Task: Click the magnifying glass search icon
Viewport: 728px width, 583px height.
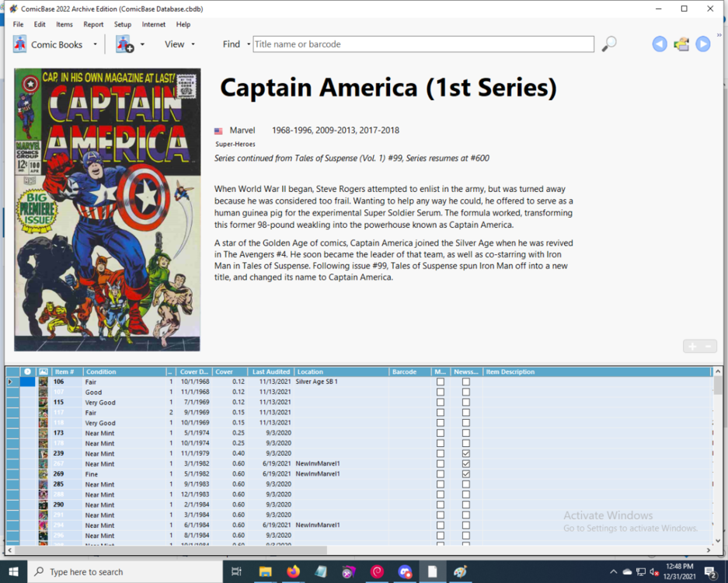Action: point(609,44)
